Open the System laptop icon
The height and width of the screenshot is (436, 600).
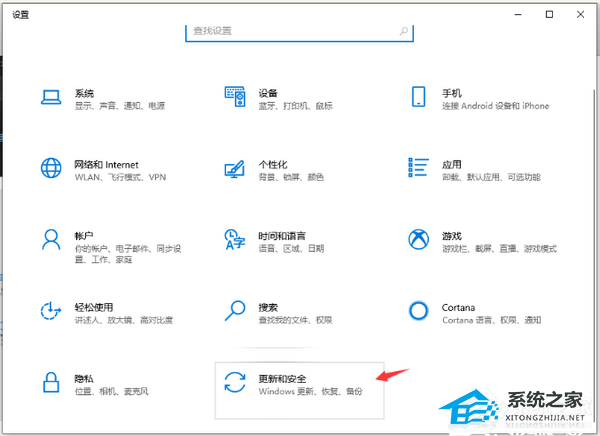coord(51,97)
